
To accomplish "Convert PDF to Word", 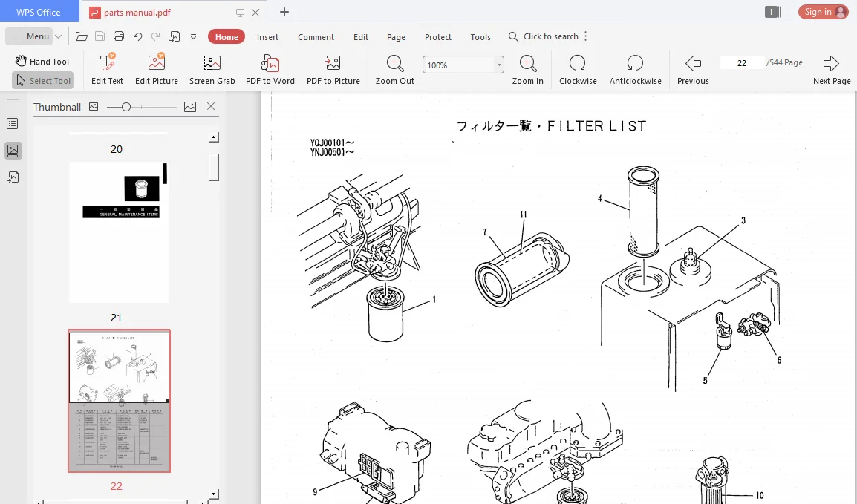I will tap(270, 69).
